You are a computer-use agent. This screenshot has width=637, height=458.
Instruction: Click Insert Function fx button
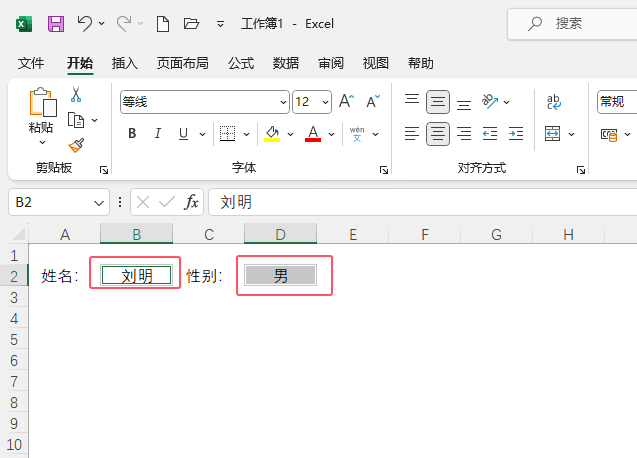tap(191, 202)
